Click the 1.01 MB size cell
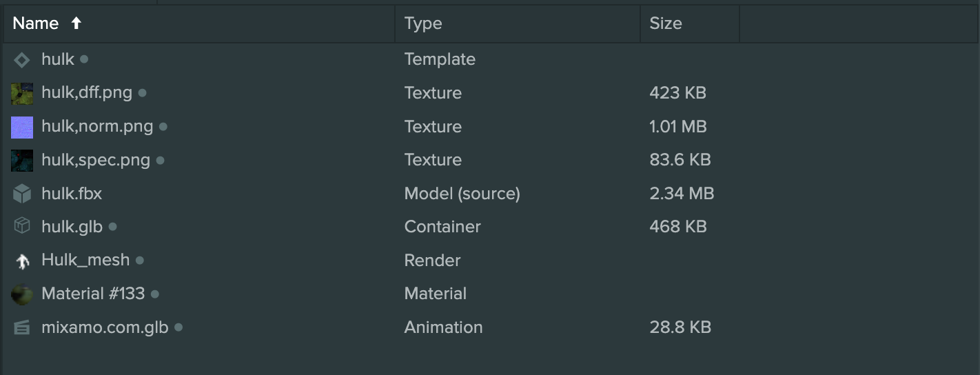Image resolution: width=980 pixels, height=375 pixels. coord(678,127)
